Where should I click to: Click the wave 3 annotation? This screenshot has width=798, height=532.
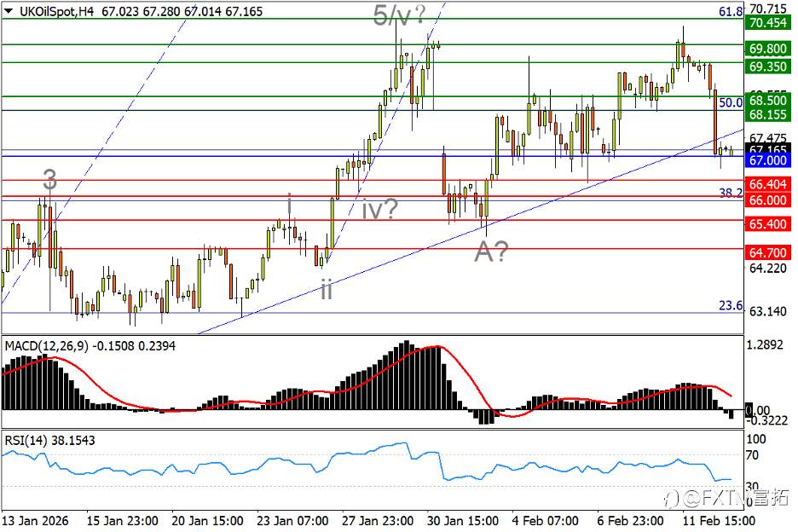[49, 179]
